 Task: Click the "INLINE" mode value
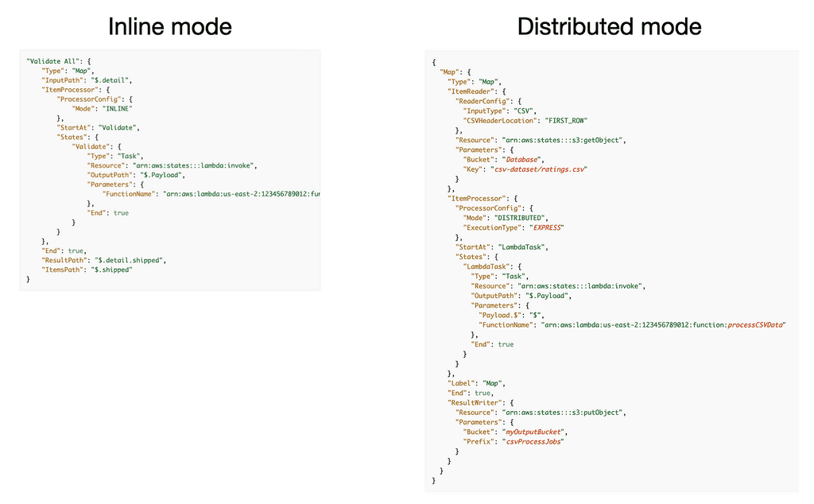pos(115,108)
